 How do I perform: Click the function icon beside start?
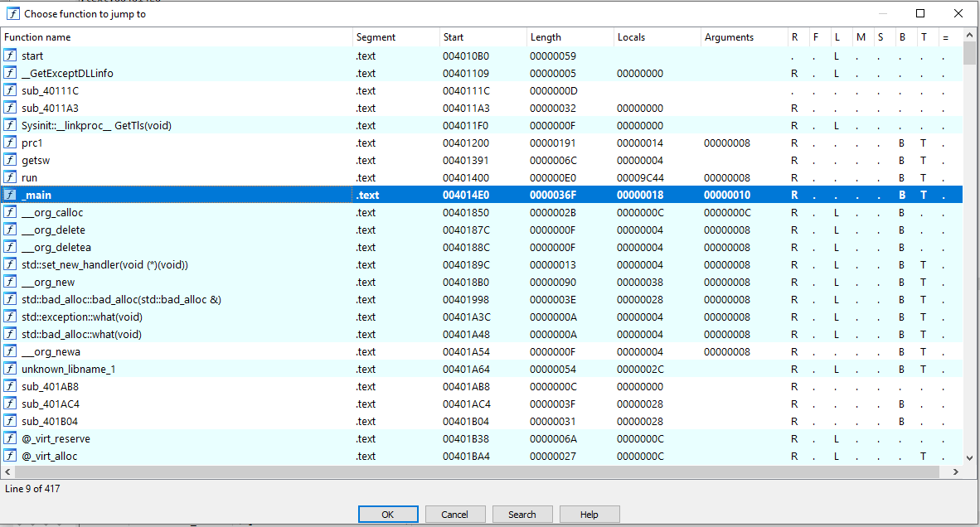[x=11, y=56]
